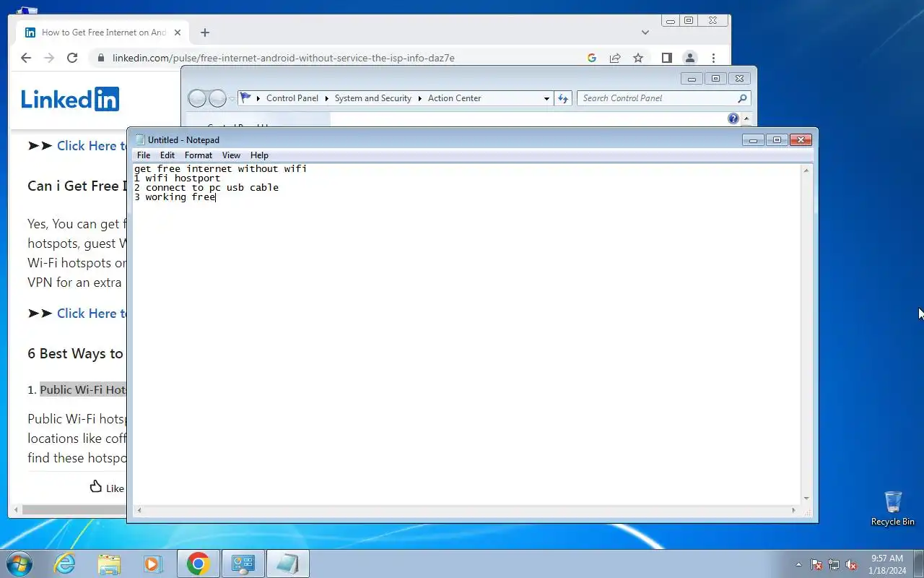Click Notepad vertical scrollbar down arrow
The width and height of the screenshot is (924, 578).
click(807, 499)
